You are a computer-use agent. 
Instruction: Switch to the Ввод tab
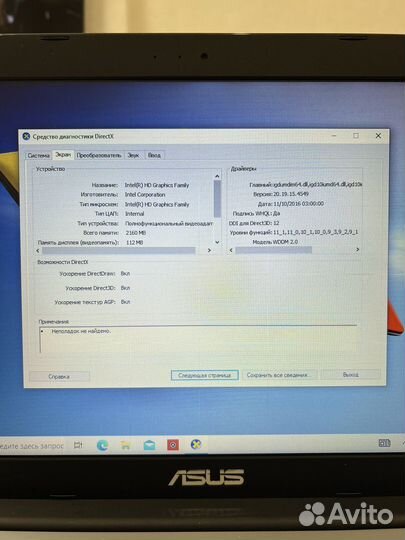tap(154, 155)
